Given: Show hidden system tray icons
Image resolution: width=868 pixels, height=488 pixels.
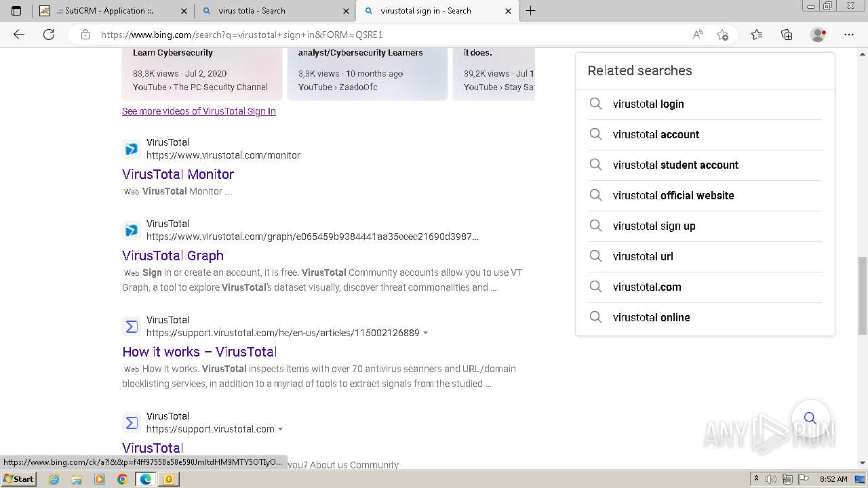Looking at the screenshot, I should 757,479.
